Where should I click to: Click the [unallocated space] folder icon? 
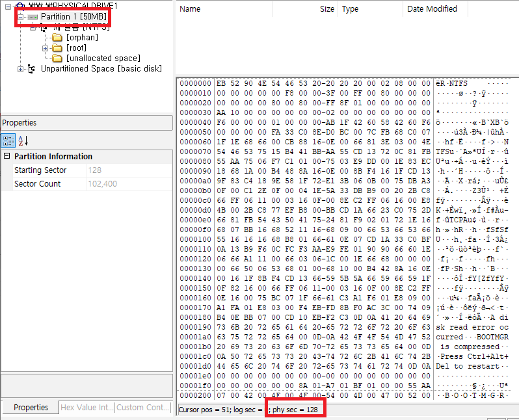coord(57,59)
